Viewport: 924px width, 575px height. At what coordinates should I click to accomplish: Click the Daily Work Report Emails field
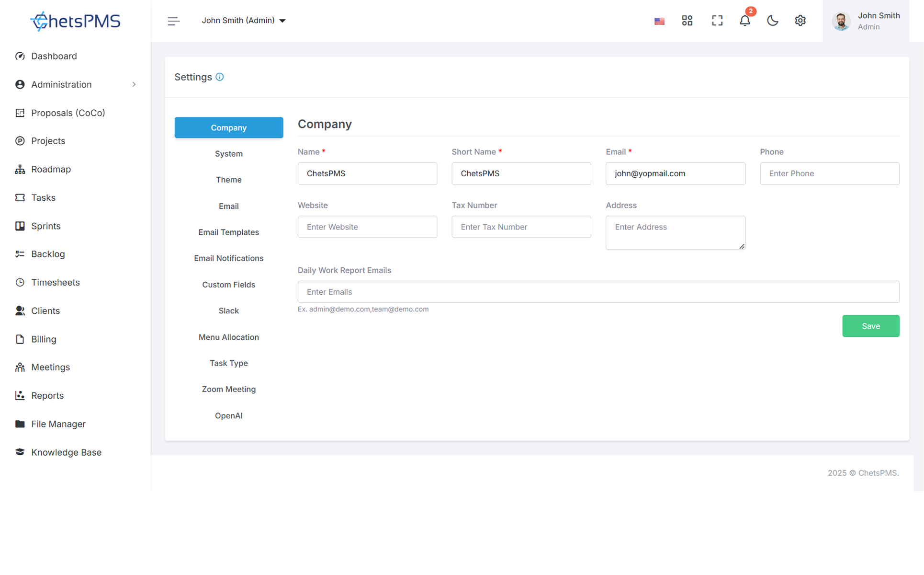[x=598, y=292]
